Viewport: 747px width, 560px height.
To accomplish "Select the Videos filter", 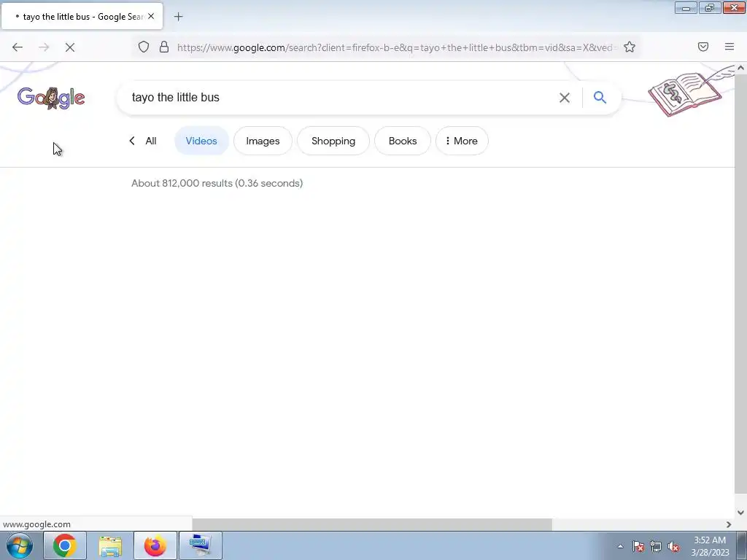I will click(201, 141).
